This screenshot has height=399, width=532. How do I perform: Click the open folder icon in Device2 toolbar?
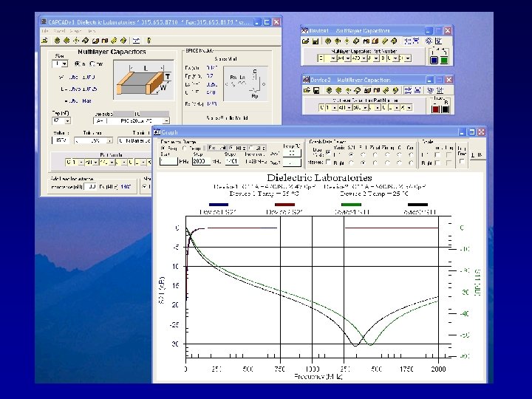pyautogui.click(x=307, y=90)
